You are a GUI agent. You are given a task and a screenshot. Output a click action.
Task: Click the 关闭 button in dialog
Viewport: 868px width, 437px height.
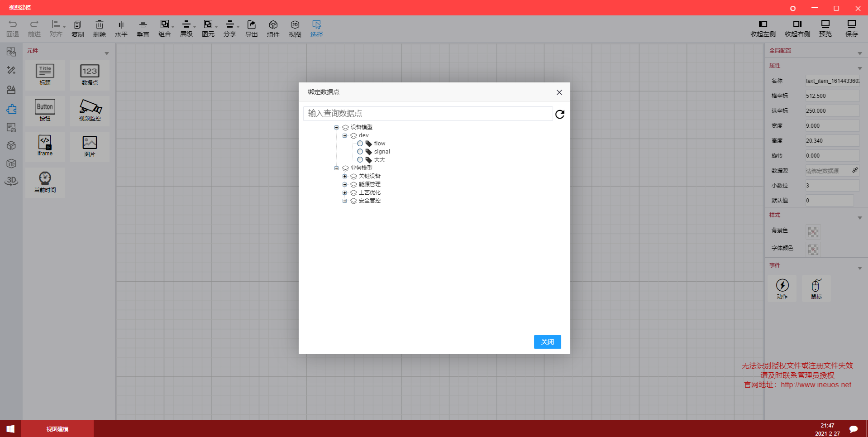[548, 342]
